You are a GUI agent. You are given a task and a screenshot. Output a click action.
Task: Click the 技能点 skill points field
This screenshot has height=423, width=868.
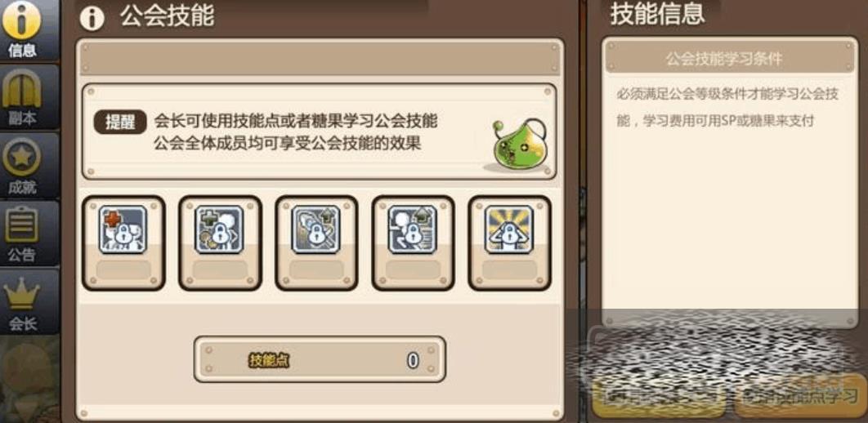point(320,360)
